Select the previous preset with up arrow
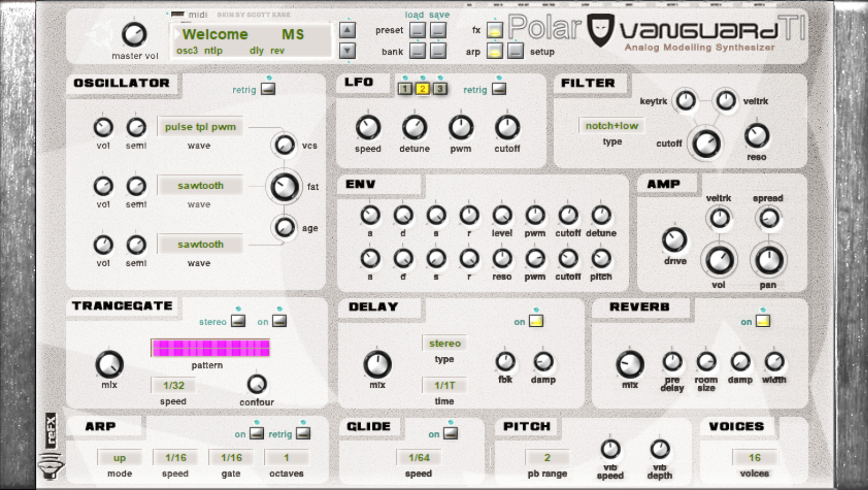The width and height of the screenshot is (868, 490). [348, 30]
